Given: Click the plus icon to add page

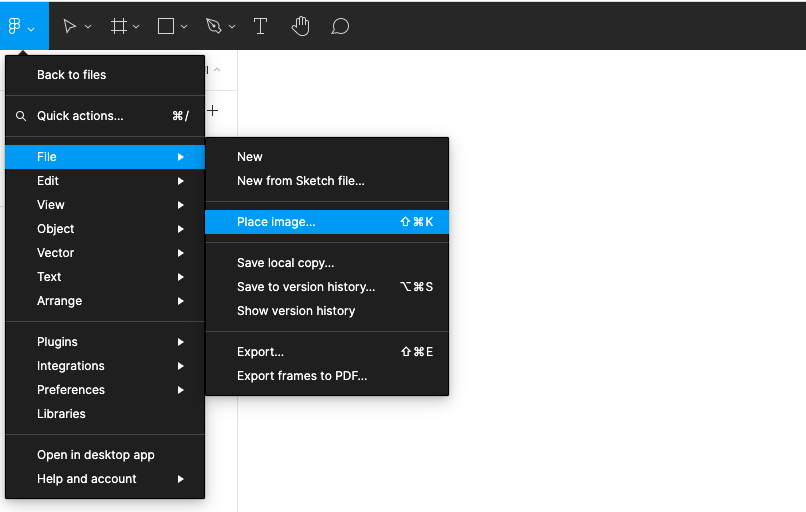Looking at the screenshot, I should pos(212,111).
